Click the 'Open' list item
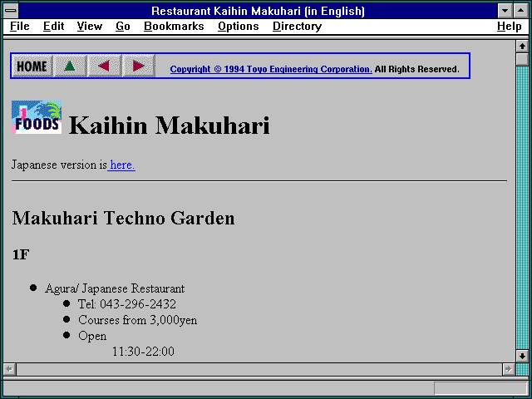The height and width of the screenshot is (399, 532). 92,336
